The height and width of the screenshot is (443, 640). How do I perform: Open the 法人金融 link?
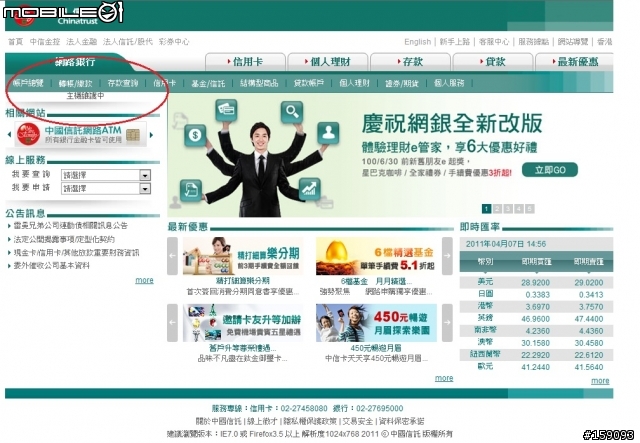click(82, 42)
